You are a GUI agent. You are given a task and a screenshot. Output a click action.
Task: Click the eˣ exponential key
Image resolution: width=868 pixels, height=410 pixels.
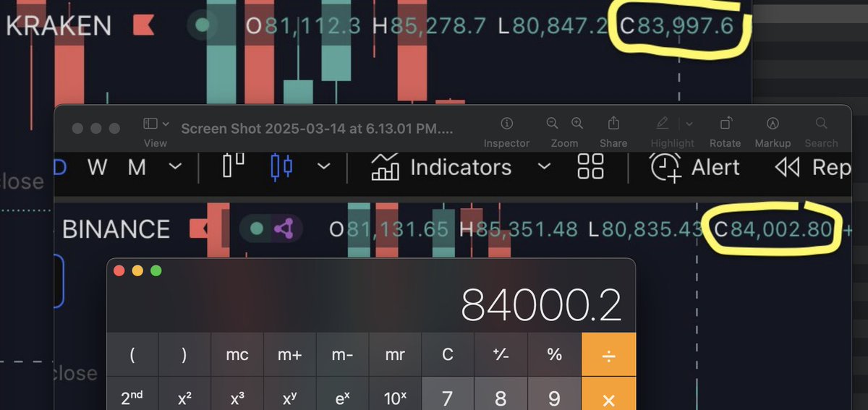coord(342,394)
